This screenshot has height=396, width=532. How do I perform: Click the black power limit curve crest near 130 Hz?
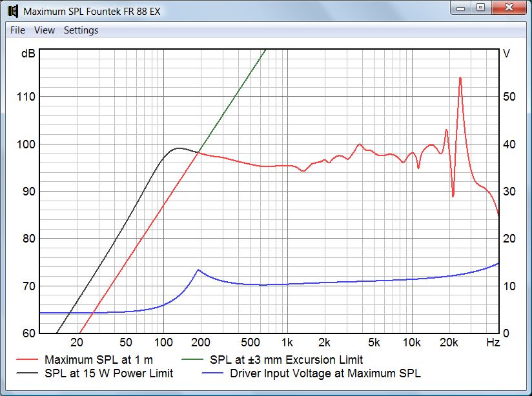[x=179, y=148]
